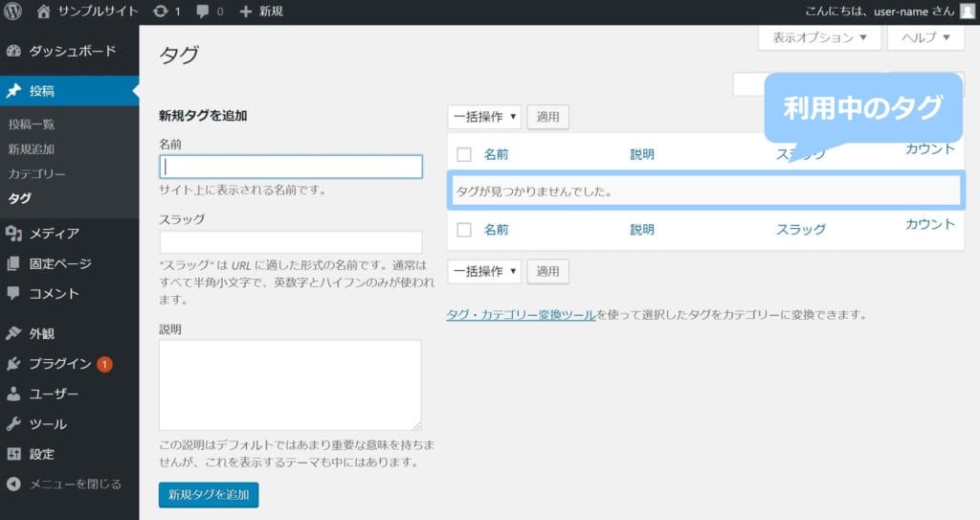
Task: Open the top 一括操作 bulk actions dropdown
Action: pyautogui.click(x=484, y=117)
